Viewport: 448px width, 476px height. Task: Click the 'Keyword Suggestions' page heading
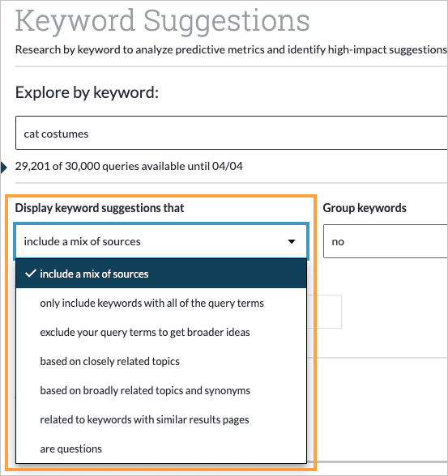pyautogui.click(x=162, y=21)
